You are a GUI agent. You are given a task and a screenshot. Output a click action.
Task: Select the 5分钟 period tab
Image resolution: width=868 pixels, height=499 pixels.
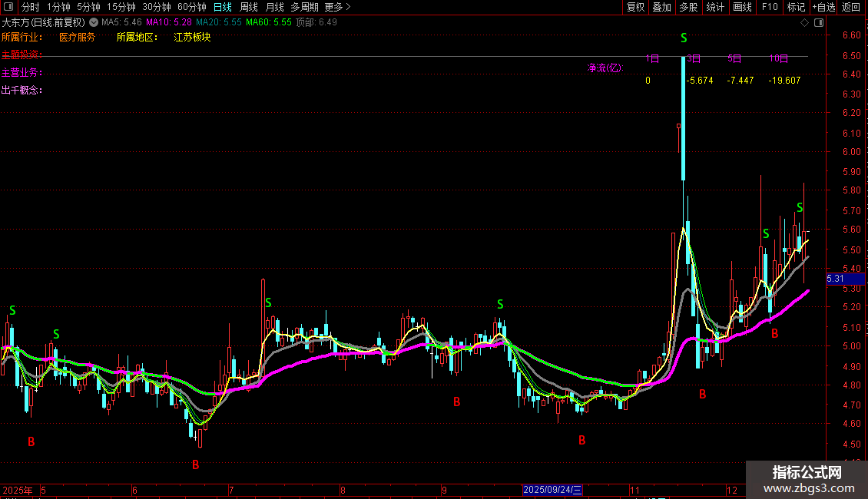[88, 7]
